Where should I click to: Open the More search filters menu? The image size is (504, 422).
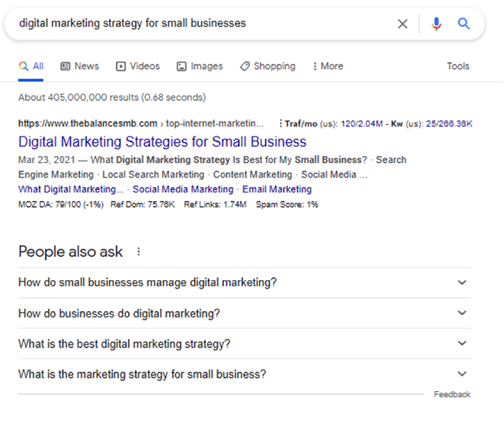(x=328, y=66)
